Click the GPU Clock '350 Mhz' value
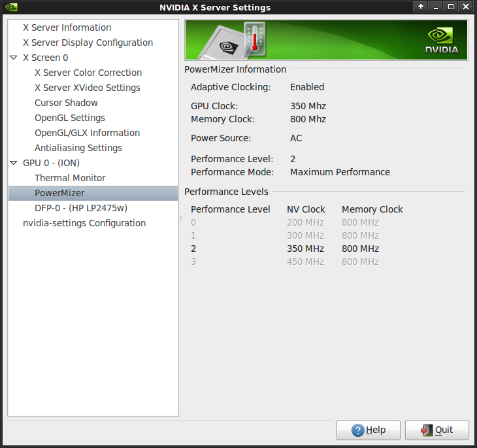The width and height of the screenshot is (477, 448). [x=308, y=106]
